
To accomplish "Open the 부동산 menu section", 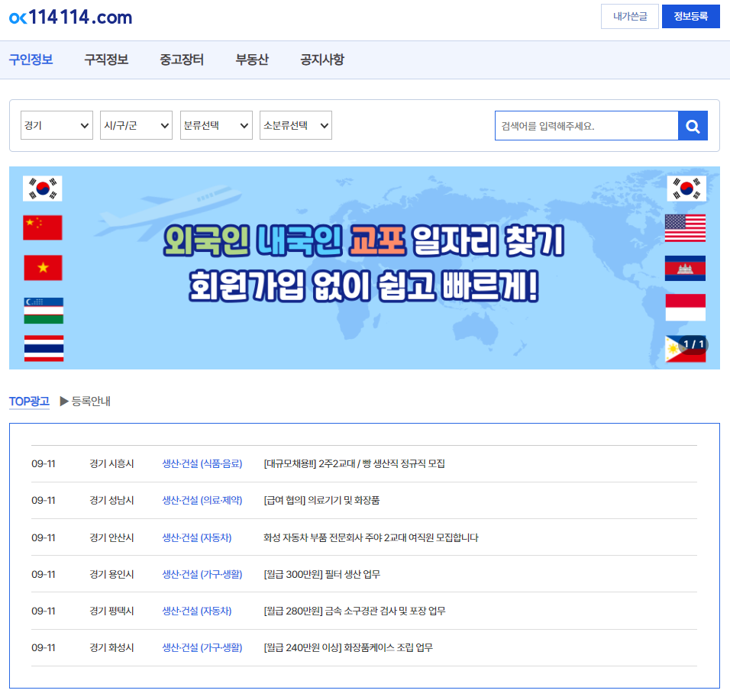I will pyautogui.click(x=251, y=58).
